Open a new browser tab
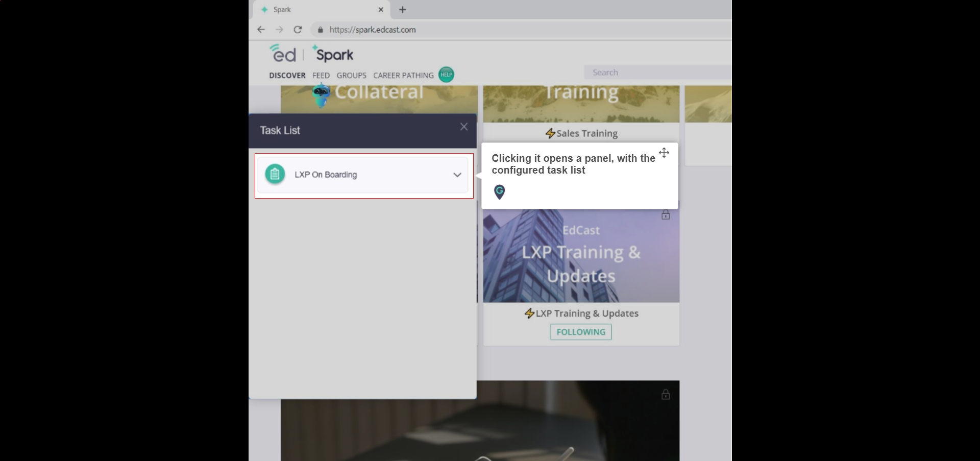The width and height of the screenshot is (980, 461). (x=403, y=9)
